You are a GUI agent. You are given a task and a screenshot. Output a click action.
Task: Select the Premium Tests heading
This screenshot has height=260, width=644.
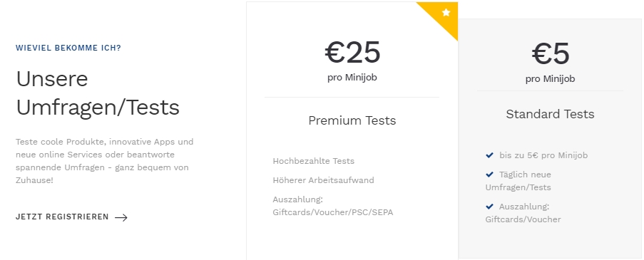352,120
